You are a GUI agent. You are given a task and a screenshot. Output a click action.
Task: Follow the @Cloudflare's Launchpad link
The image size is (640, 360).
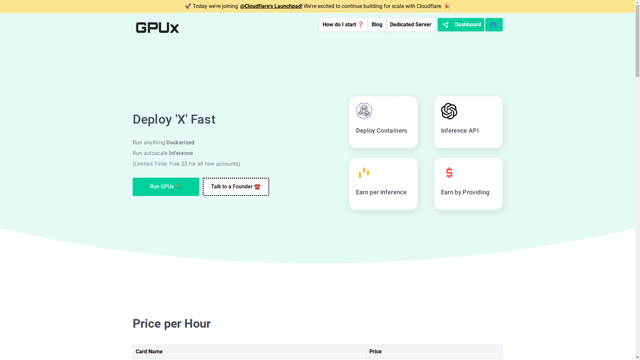[271, 6]
